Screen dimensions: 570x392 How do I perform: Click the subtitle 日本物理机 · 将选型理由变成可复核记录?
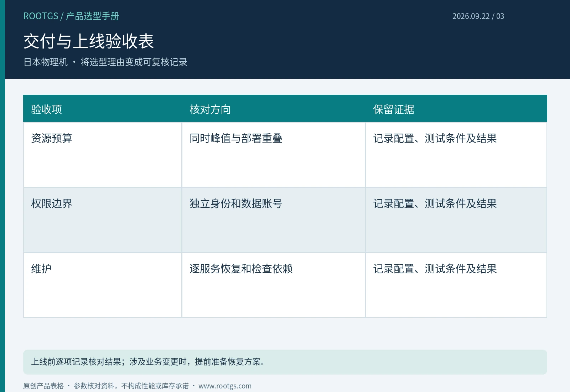(x=105, y=62)
